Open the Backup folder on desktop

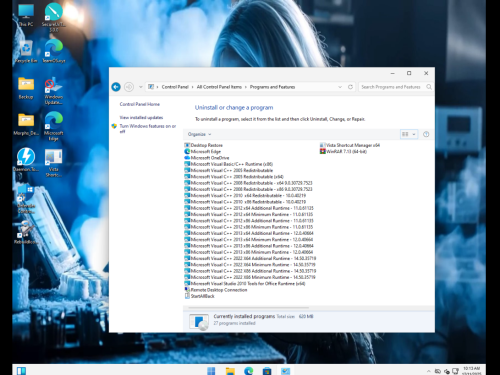[26, 88]
